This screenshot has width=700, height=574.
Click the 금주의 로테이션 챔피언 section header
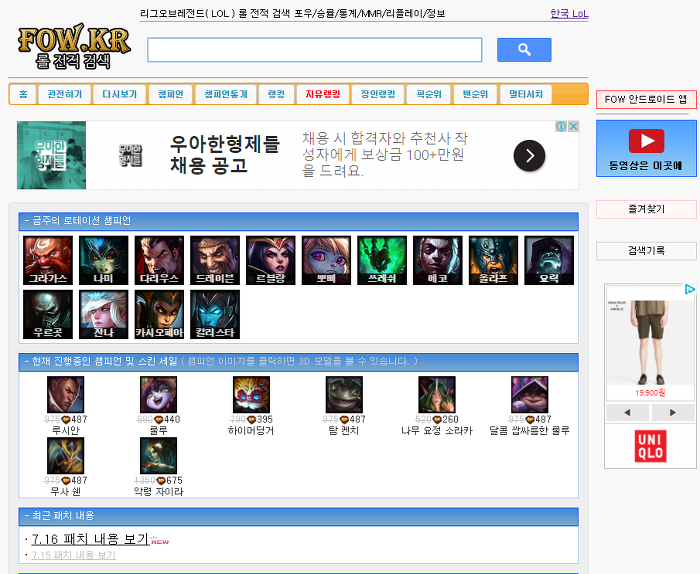tap(298, 221)
